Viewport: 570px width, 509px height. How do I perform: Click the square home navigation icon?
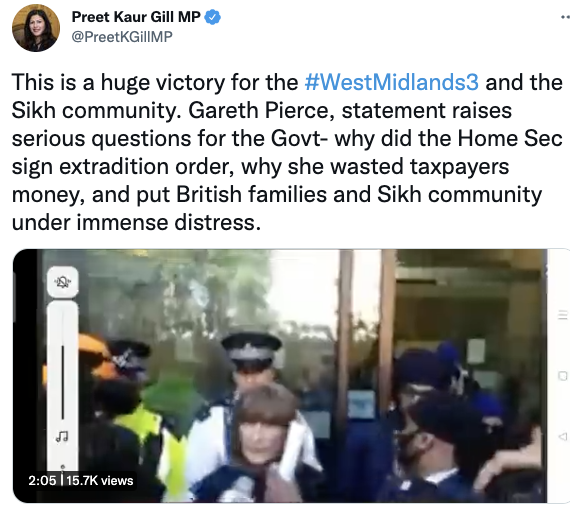click(x=562, y=376)
